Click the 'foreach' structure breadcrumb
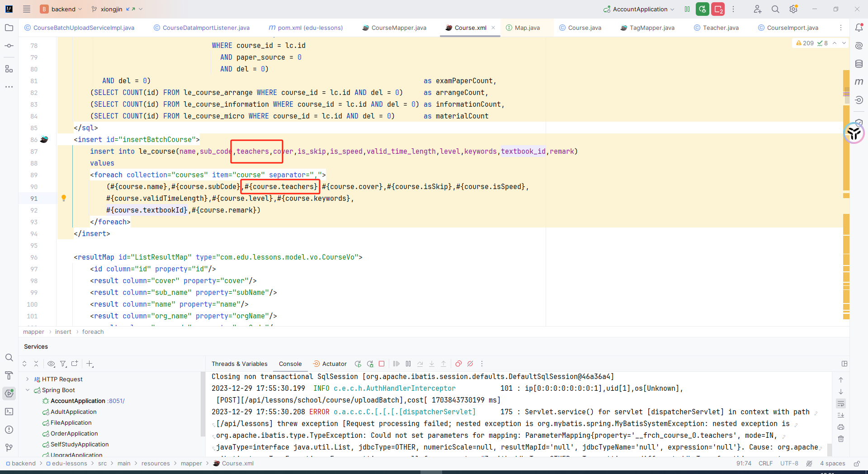The image size is (868, 474). pyautogui.click(x=93, y=332)
